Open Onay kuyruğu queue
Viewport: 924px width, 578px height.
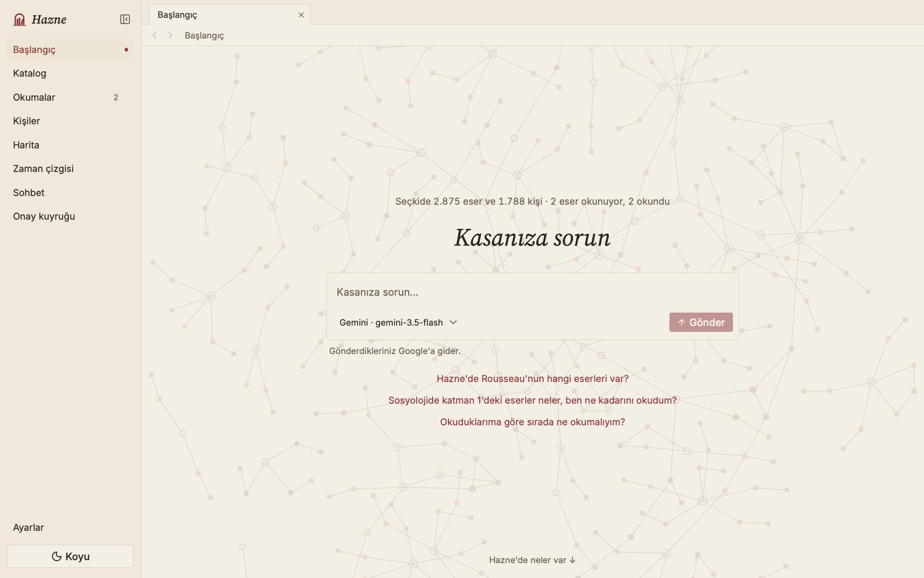[x=70, y=216]
